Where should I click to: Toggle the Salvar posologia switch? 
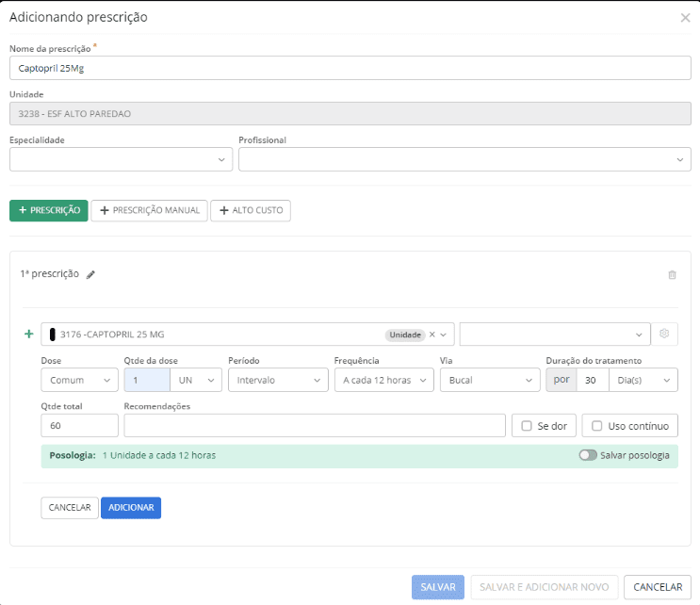click(588, 455)
